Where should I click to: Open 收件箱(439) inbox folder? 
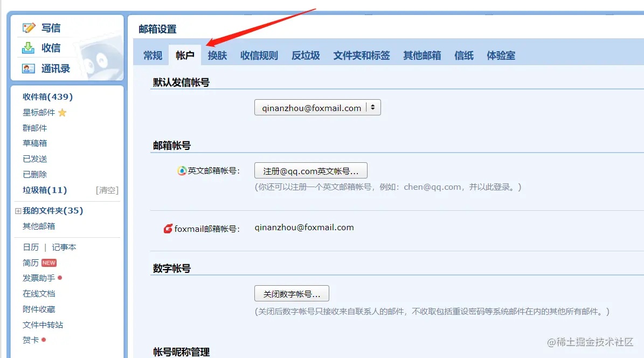pyautogui.click(x=47, y=97)
